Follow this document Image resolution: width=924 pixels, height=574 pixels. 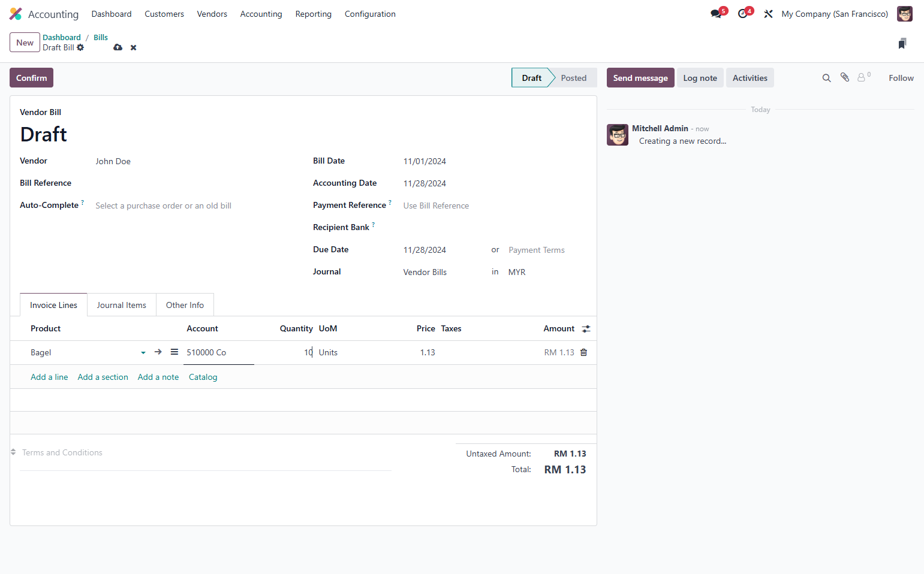tap(901, 78)
